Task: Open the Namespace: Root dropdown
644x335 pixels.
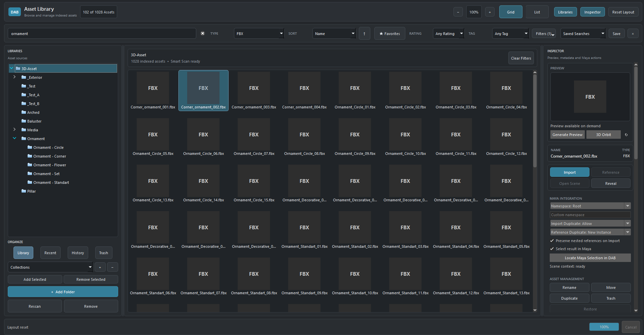Action: point(590,206)
